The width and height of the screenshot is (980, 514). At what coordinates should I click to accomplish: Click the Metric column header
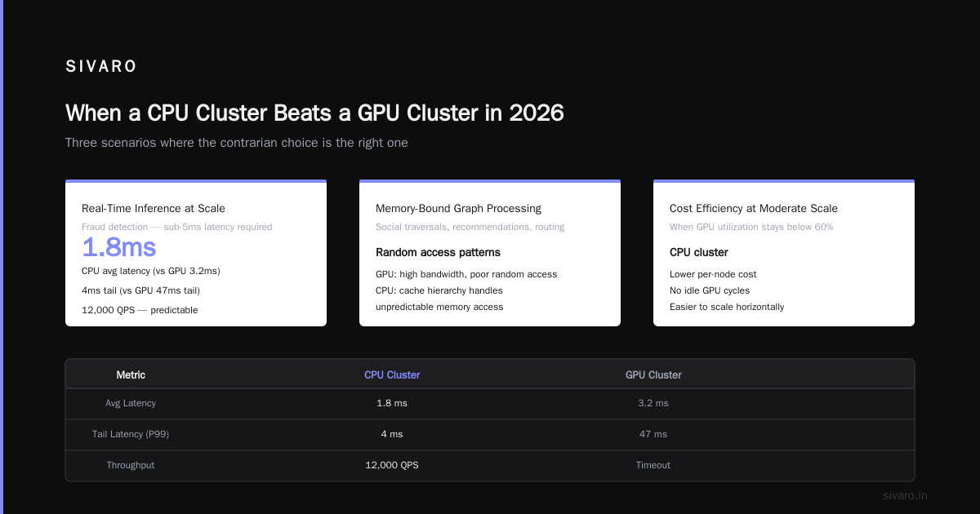click(131, 375)
